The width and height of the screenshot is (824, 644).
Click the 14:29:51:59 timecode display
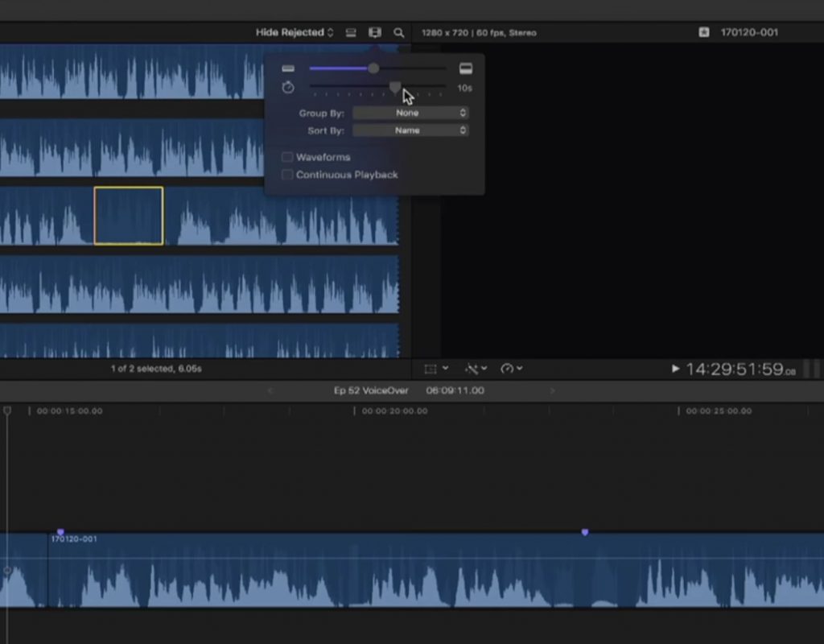tap(740, 369)
